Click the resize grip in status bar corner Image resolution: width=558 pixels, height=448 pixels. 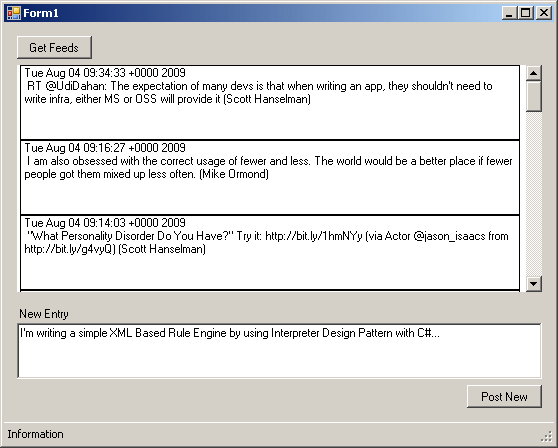(x=546, y=436)
